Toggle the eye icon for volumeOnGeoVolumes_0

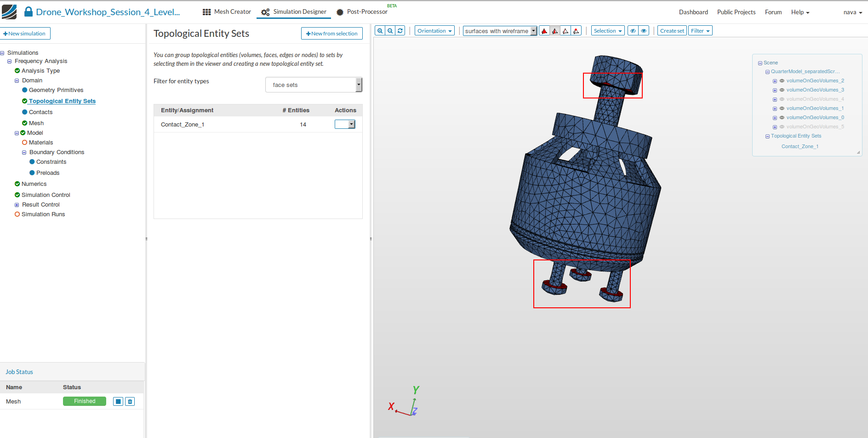[x=782, y=118]
